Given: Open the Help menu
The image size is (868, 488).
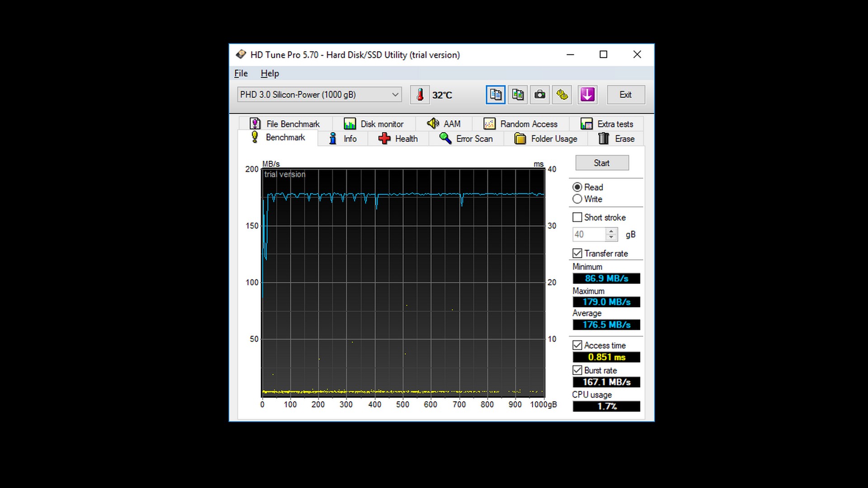Looking at the screenshot, I should coord(270,73).
